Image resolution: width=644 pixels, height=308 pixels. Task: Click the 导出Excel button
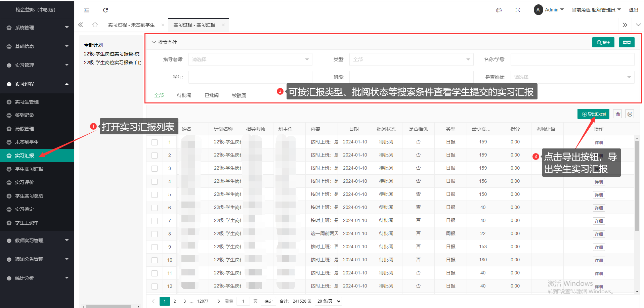[593, 114]
